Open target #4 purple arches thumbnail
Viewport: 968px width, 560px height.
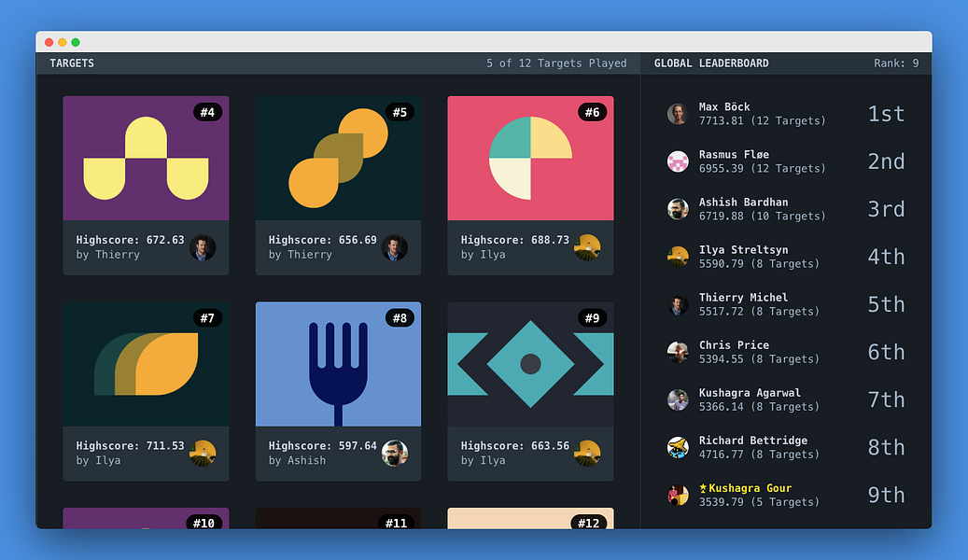(x=146, y=158)
